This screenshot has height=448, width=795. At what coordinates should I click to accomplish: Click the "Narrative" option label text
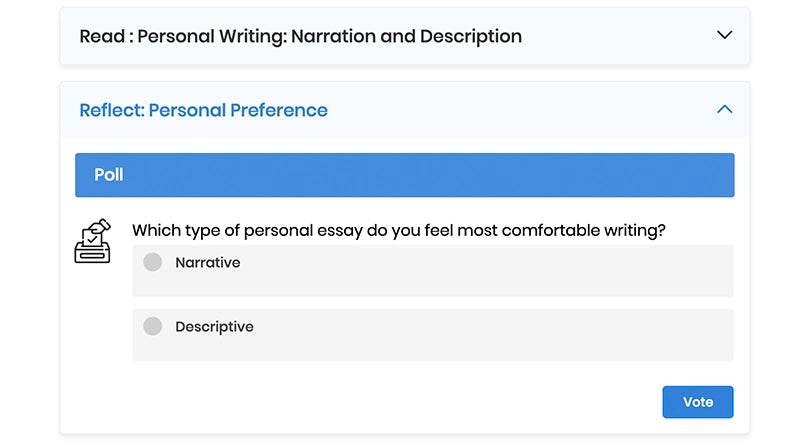tap(207, 263)
